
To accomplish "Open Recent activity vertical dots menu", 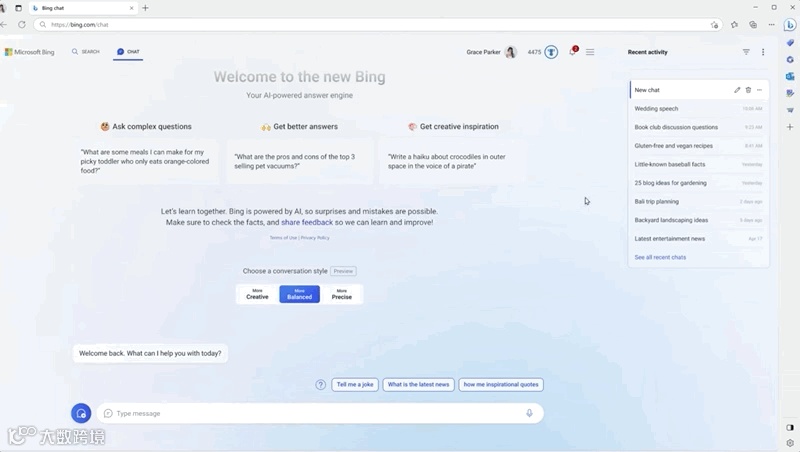I will pyautogui.click(x=763, y=52).
